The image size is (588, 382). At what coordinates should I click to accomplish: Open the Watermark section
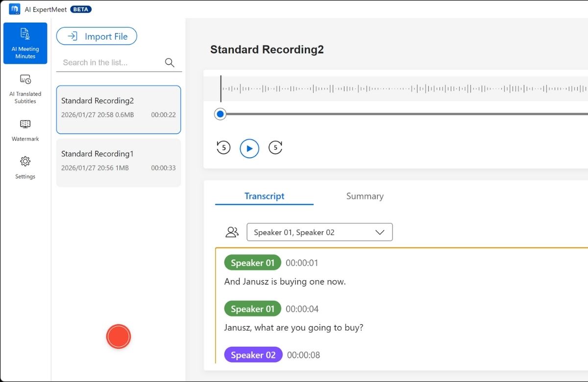[x=25, y=130]
